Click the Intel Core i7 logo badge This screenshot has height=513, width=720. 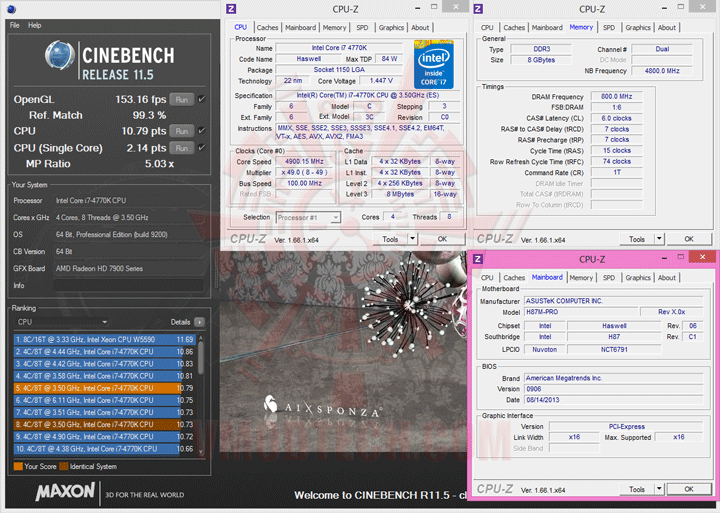pyautogui.click(x=433, y=64)
